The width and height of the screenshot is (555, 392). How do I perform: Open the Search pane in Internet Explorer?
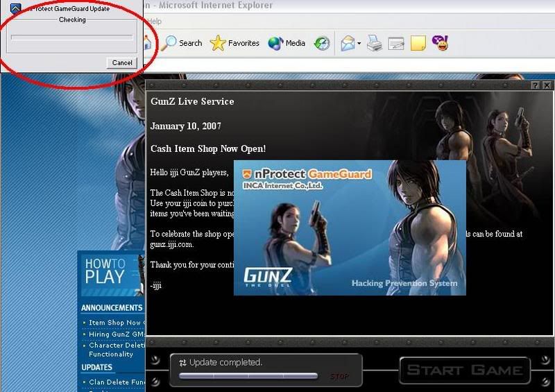click(181, 43)
